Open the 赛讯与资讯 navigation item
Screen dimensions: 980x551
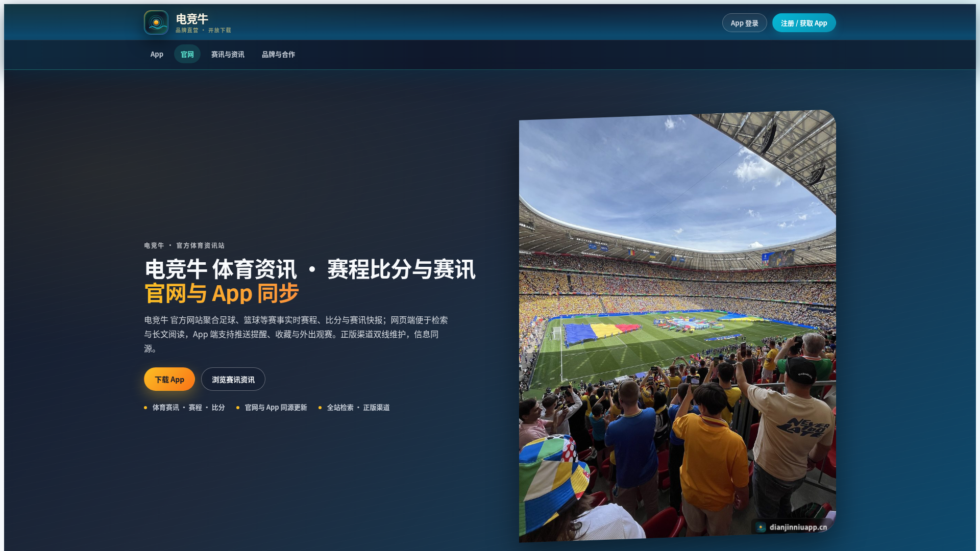pos(228,54)
